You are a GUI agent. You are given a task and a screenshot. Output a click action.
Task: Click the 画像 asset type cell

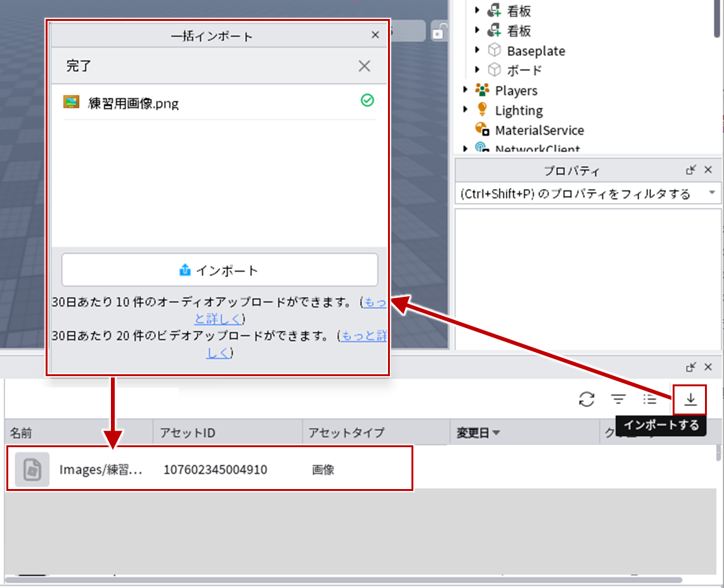323,469
